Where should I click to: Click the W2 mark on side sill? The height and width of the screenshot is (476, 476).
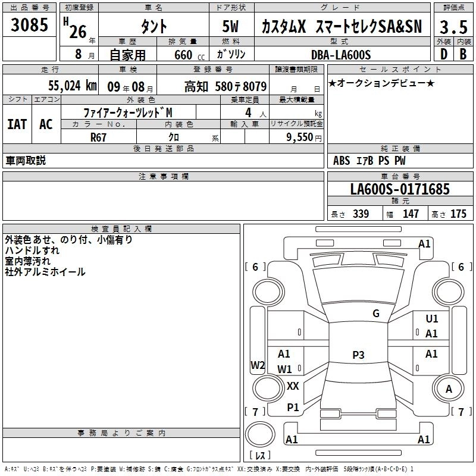click(x=258, y=365)
